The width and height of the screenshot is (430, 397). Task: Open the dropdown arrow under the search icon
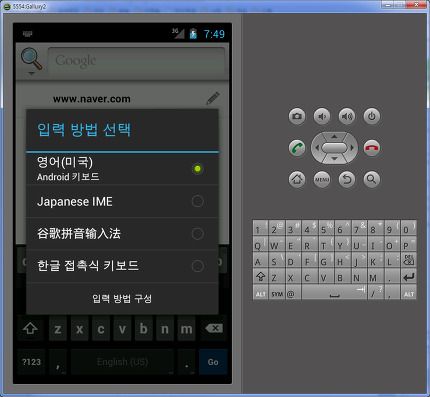[x=31, y=73]
